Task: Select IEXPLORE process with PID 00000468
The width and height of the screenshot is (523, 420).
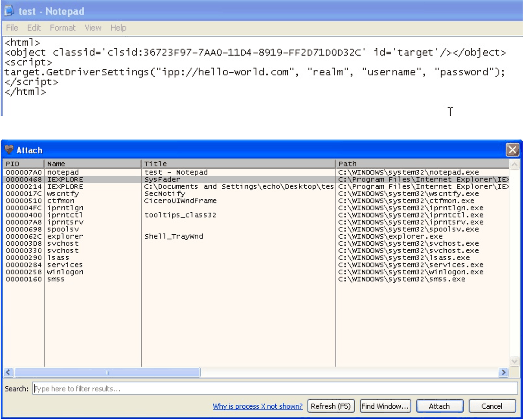Action: [x=256, y=179]
